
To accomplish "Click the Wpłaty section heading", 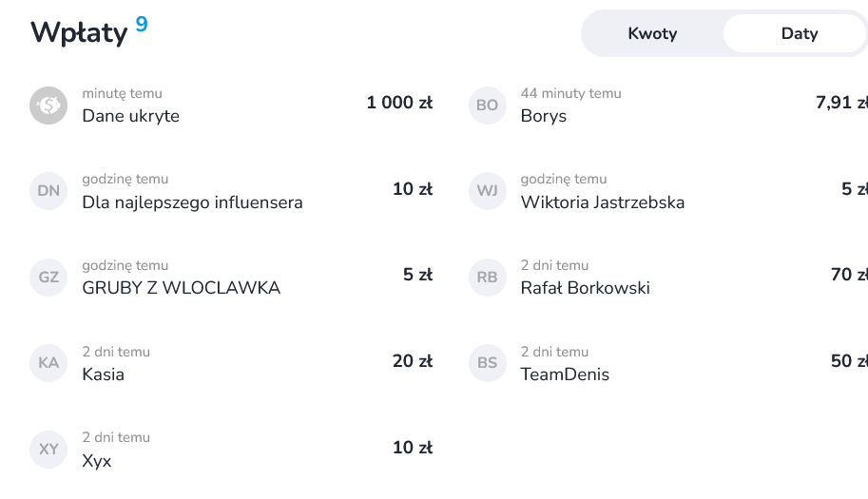I will click(x=79, y=32).
